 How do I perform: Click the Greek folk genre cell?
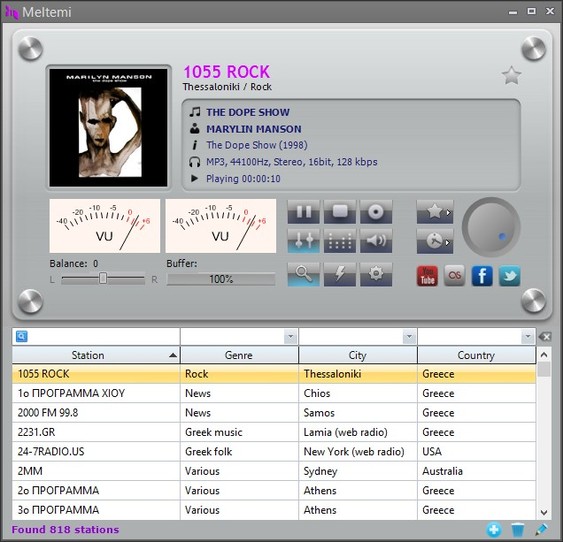(239, 452)
